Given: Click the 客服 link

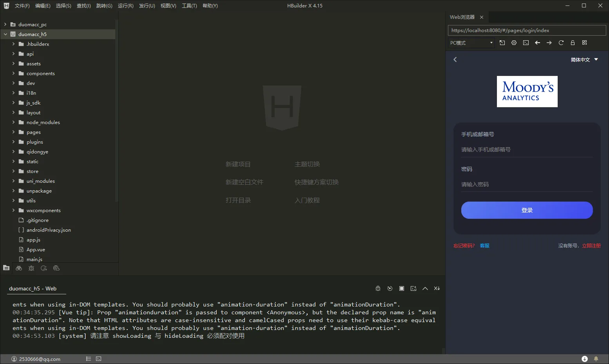Looking at the screenshot, I should coord(485,246).
